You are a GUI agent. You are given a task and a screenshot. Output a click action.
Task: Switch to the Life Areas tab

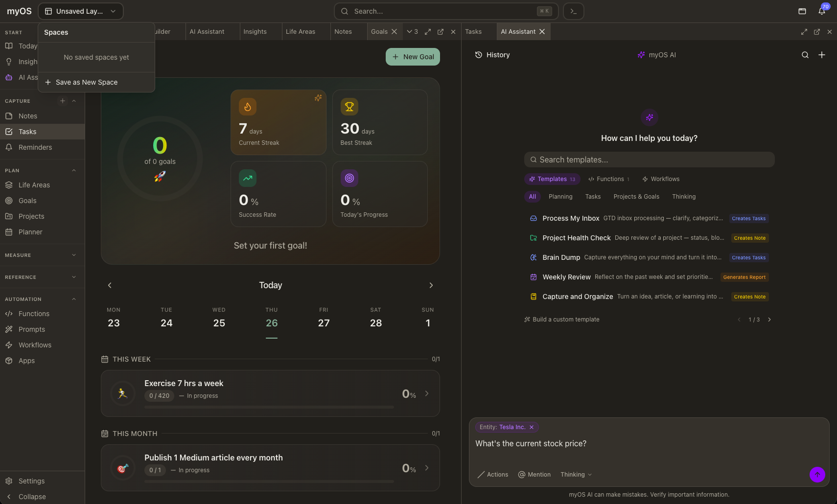(300, 32)
